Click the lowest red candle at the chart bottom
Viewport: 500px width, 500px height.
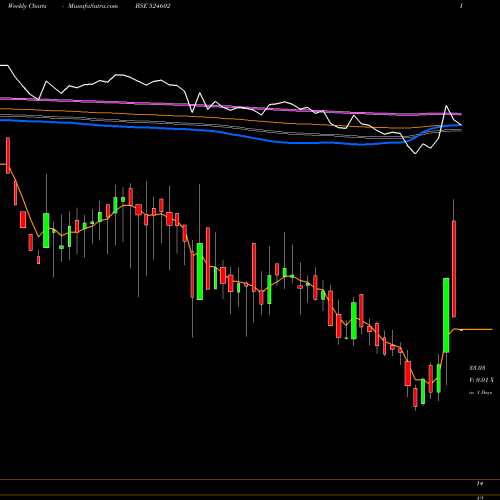(x=415, y=397)
